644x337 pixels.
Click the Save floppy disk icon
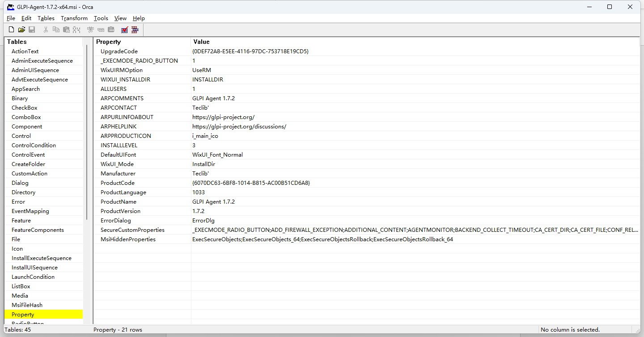pyautogui.click(x=32, y=30)
